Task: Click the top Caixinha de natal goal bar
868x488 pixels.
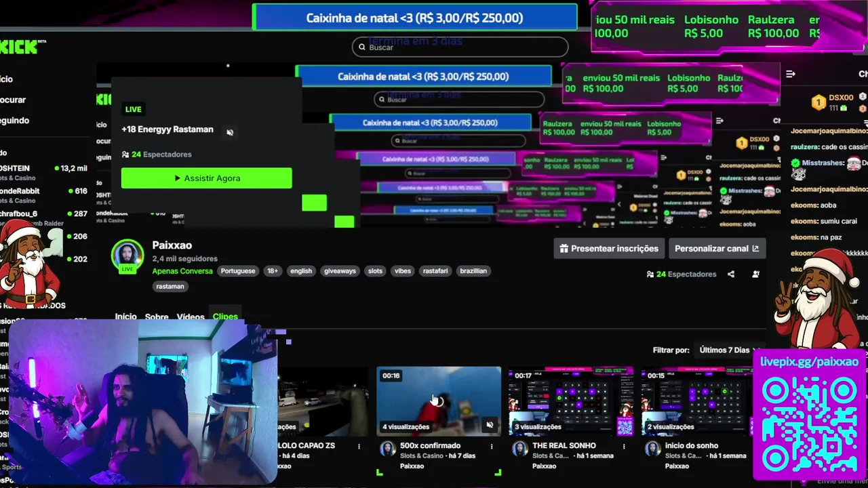Action: pos(414,18)
